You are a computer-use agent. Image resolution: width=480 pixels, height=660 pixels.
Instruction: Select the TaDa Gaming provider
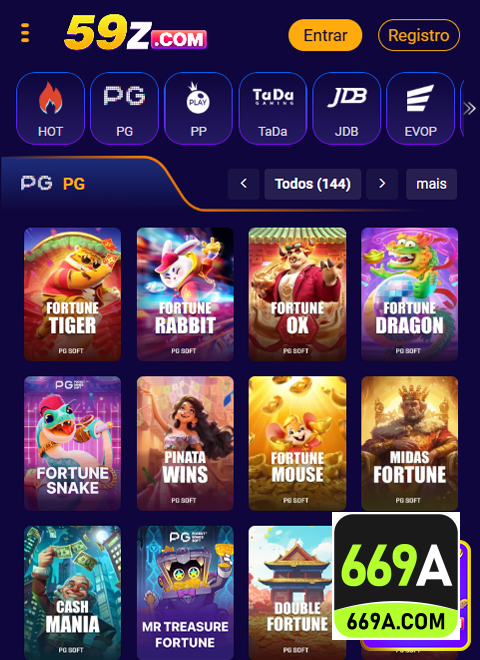[272, 109]
